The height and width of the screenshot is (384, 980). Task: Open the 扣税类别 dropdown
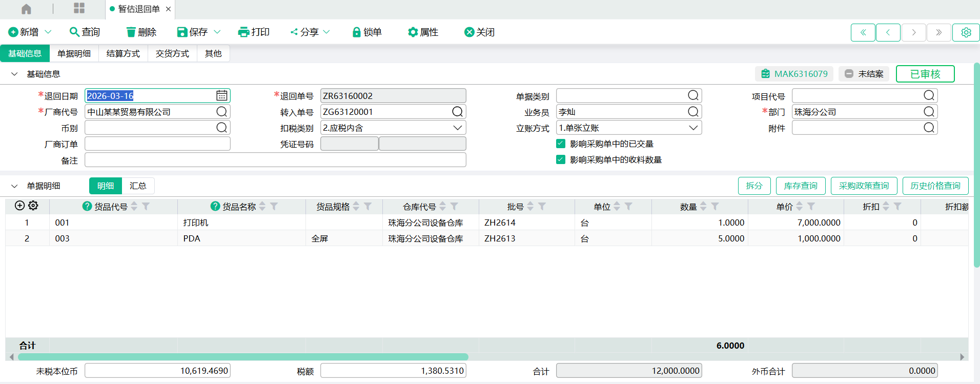[457, 128]
